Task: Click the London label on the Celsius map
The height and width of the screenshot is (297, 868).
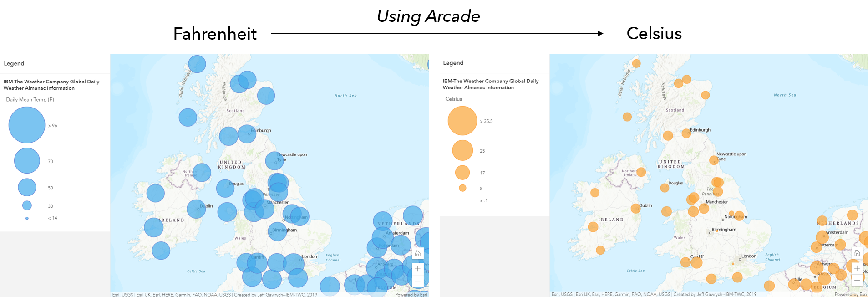Action: coord(749,256)
